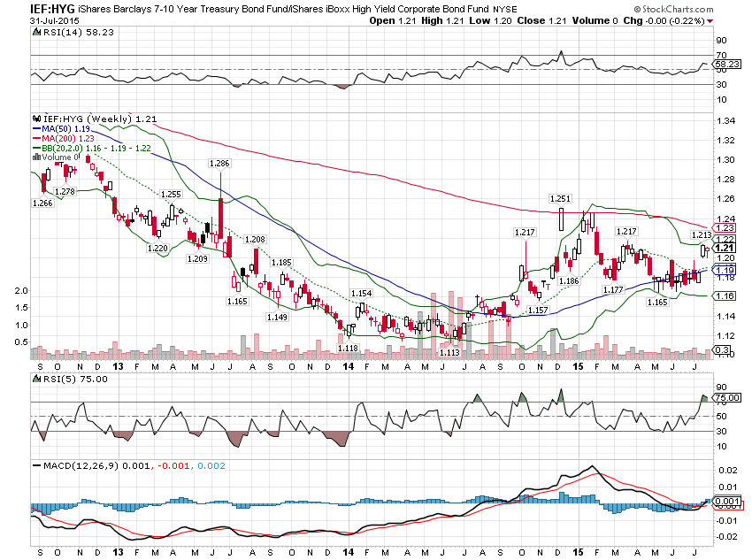Click the 0.001 MACD axis tag
The width and height of the screenshot is (752, 560).
727,501
